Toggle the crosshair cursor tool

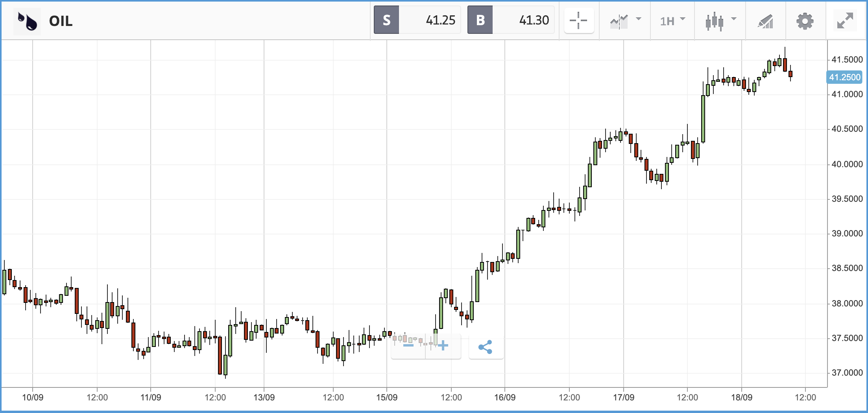click(x=579, y=20)
